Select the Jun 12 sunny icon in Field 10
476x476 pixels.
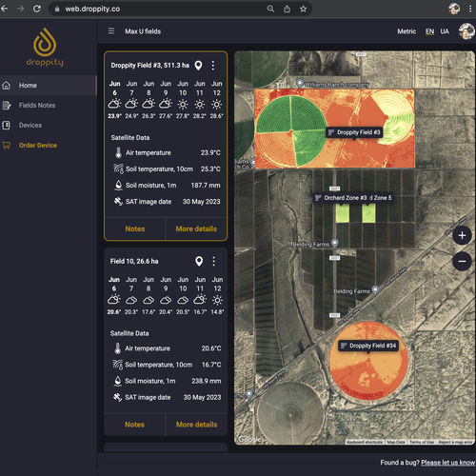(217, 300)
